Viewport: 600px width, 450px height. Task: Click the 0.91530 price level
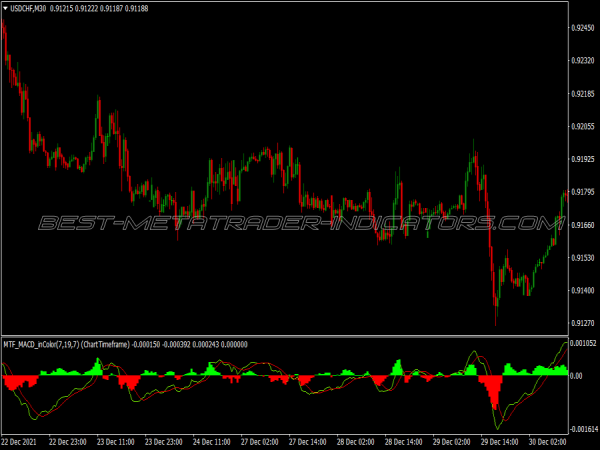(583, 258)
